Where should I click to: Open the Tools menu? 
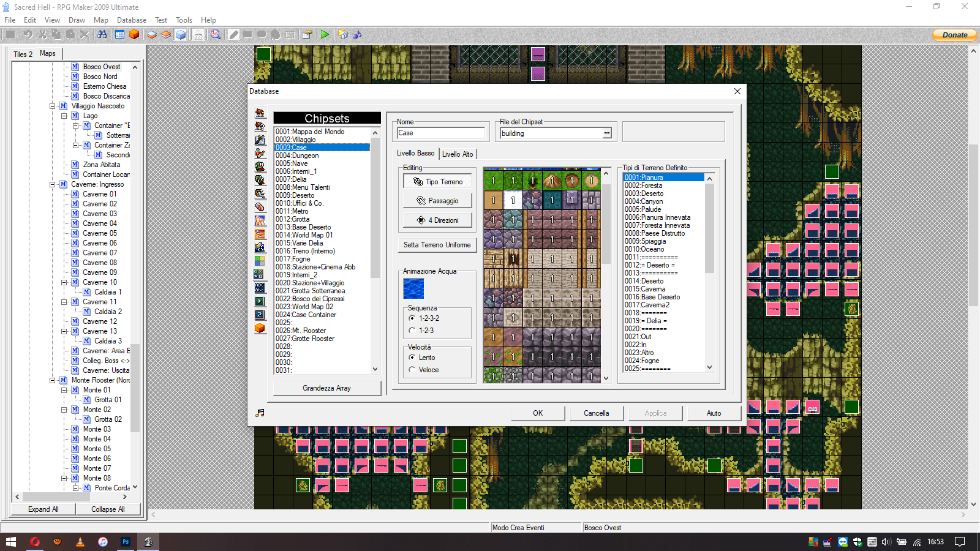tap(184, 20)
